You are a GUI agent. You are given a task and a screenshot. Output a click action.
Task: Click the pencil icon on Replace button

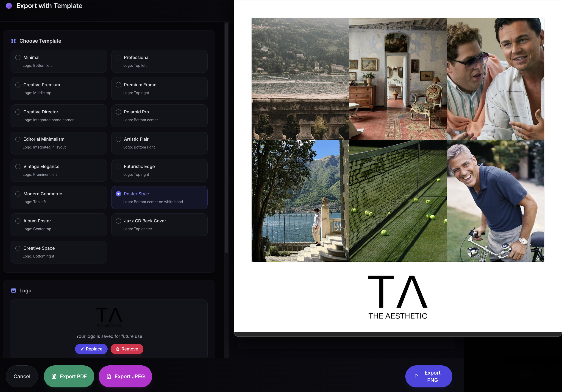pos(82,349)
